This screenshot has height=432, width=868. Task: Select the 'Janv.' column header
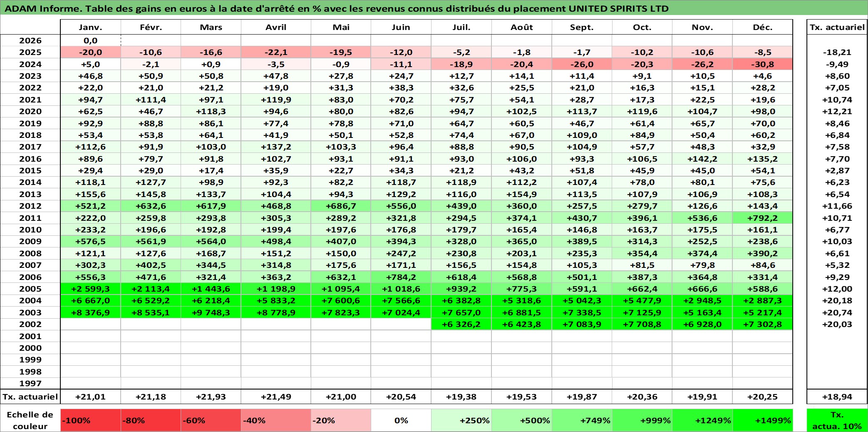[91, 27]
